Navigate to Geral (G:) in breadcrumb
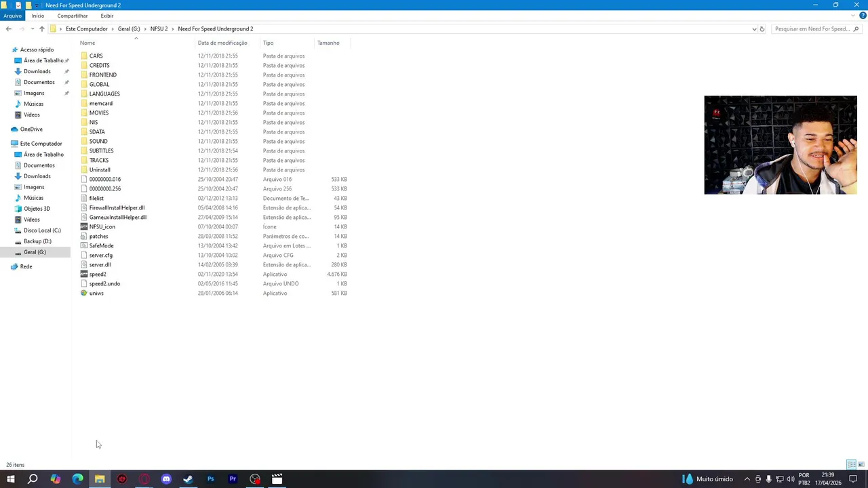This screenshot has width=868, height=488. pyautogui.click(x=129, y=29)
